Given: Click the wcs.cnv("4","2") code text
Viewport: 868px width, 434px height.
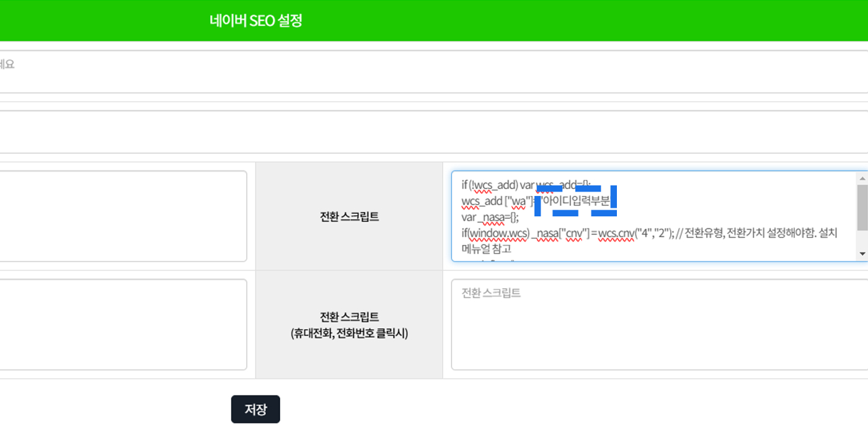Looking at the screenshot, I should (x=635, y=234).
